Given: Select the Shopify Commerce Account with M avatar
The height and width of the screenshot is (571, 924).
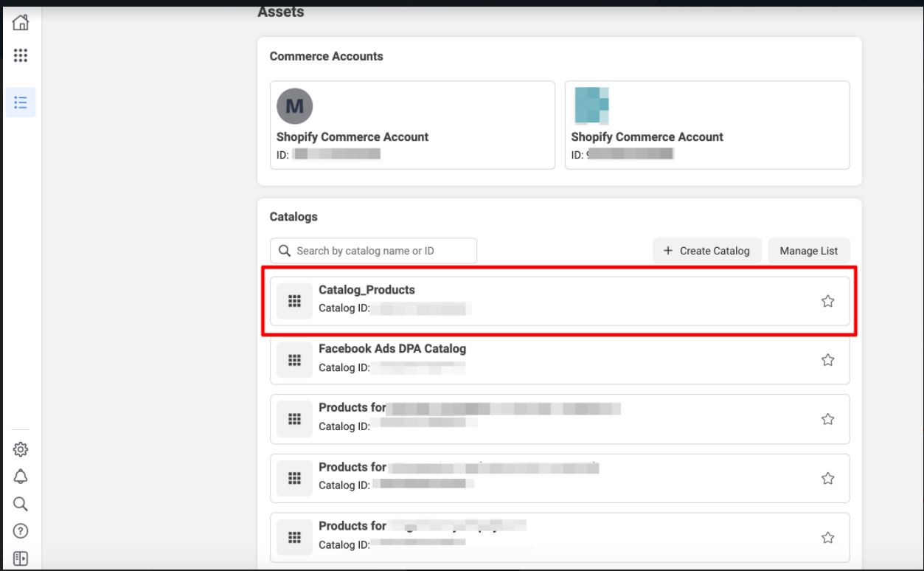Looking at the screenshot, I should 412,125.
